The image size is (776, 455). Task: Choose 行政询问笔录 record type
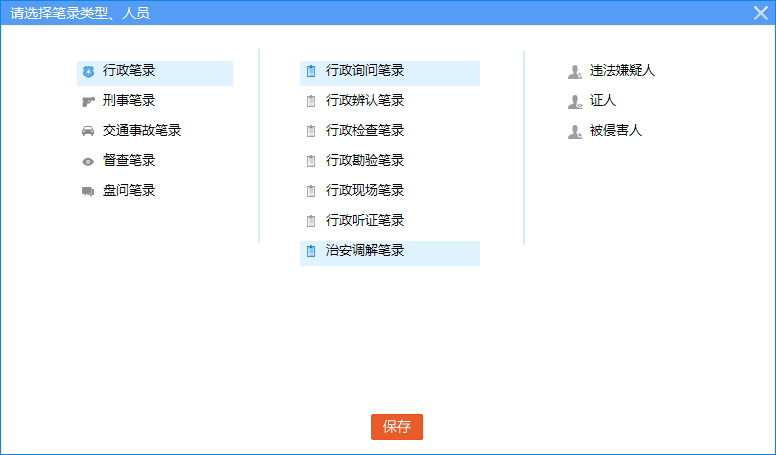pyautogui.click(x=390, y=73)
